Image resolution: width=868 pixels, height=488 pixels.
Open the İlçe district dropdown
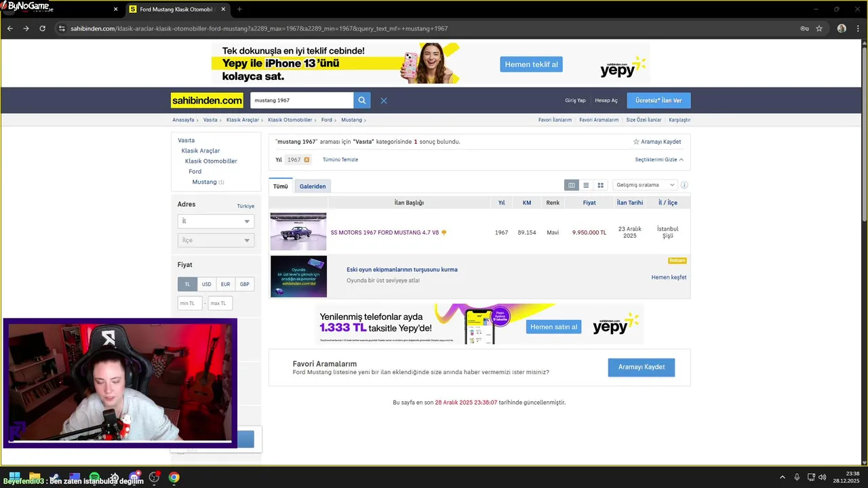(216, 240)
